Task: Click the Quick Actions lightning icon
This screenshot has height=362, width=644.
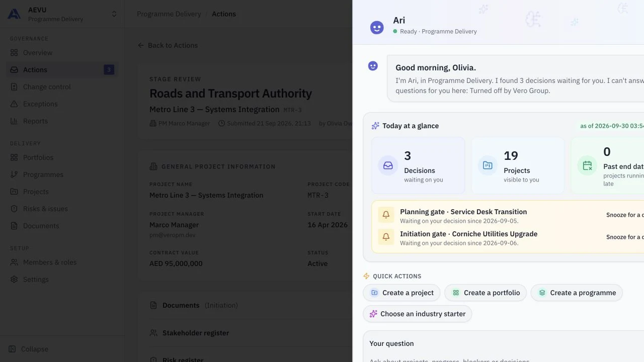Action: 366,276
